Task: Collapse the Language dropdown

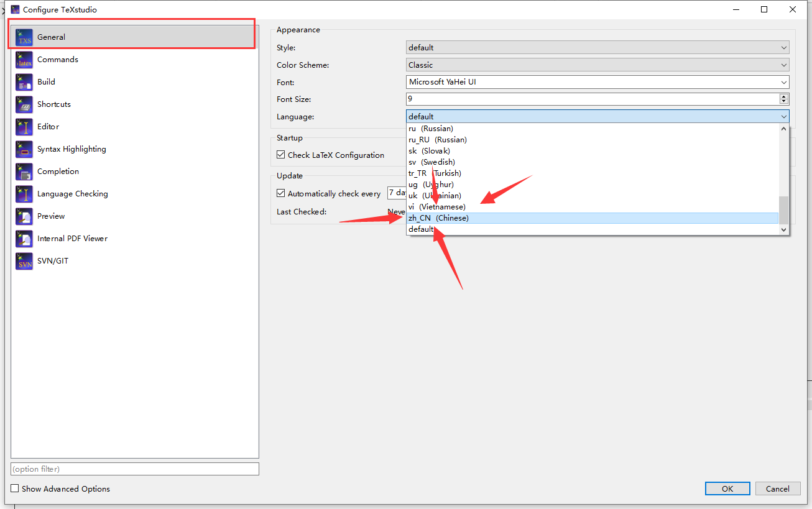Action: click(x=597, y=116)
